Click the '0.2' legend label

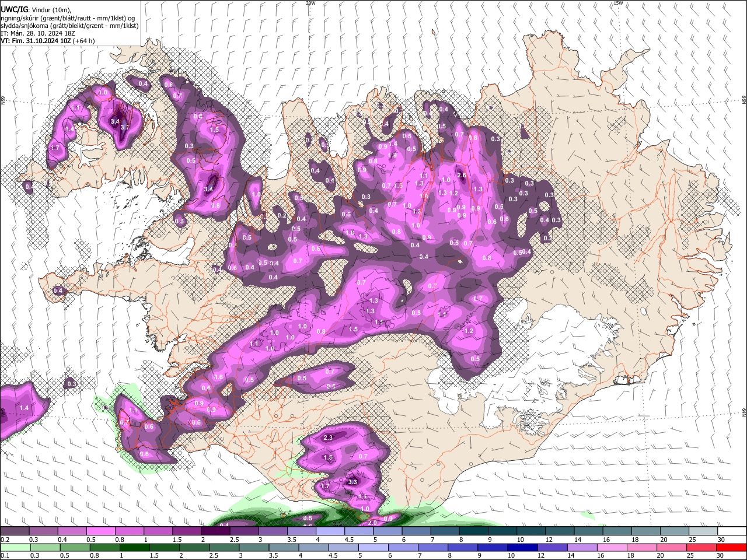pyautogui.click(x=5, y=540)
